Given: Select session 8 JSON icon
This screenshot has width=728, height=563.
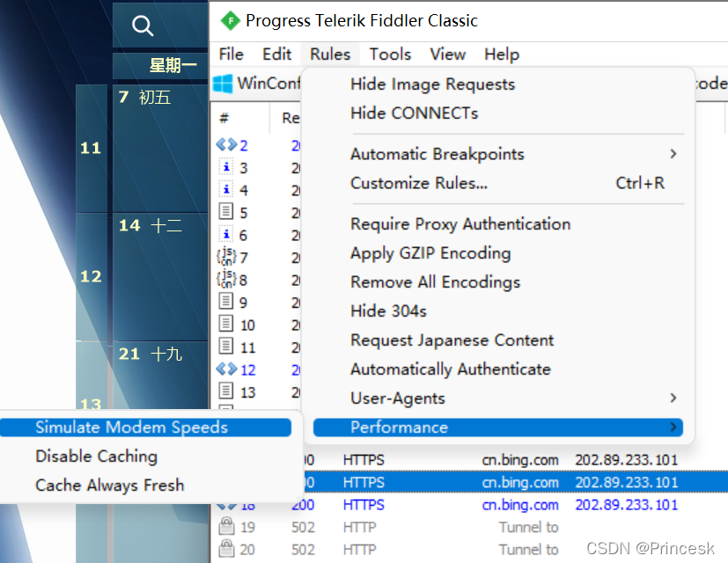Looking at the screenshot, I should point(226,279).
